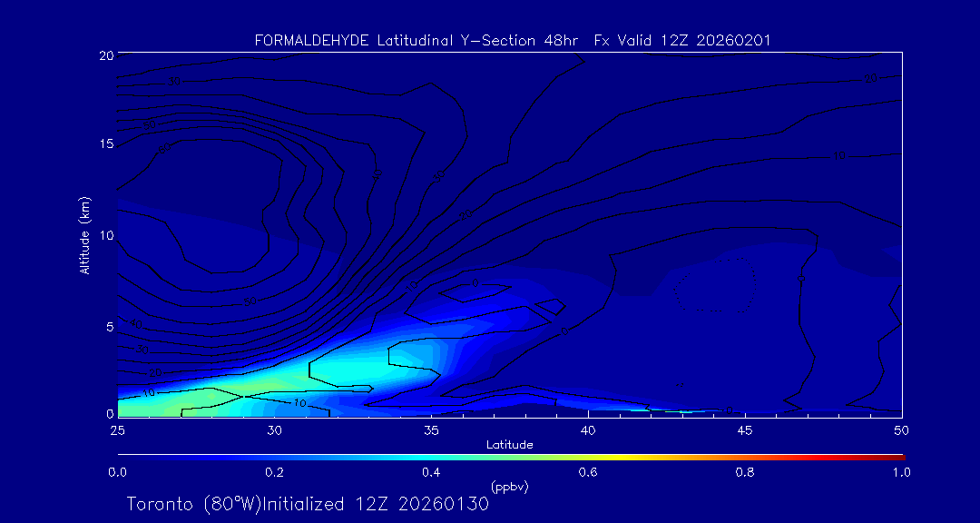Viewport: 980px width, 523px height.
Task: Click the contour line label reading 60
Action: coord(165,148)
